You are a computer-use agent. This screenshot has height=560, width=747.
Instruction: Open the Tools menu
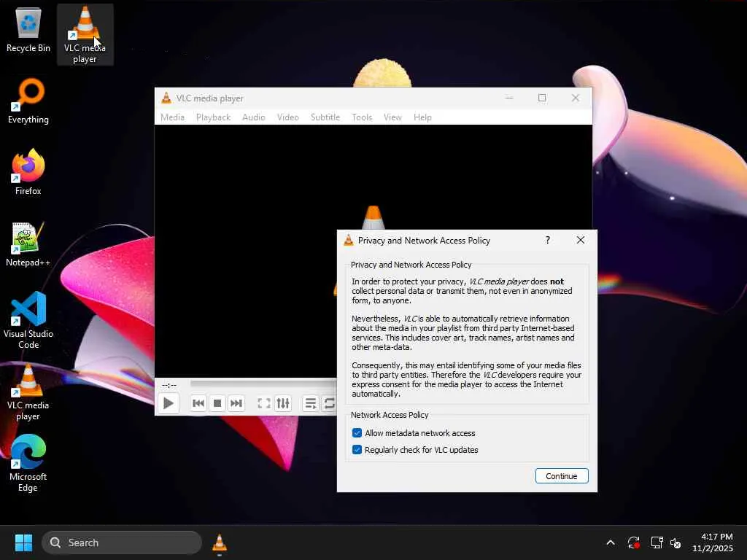coord(362,117)
